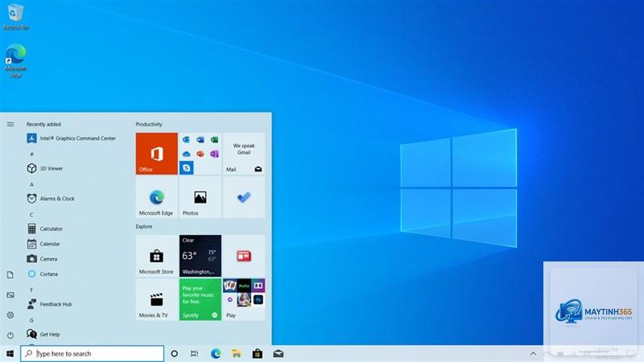The height and width of the screenshot is (362, 644).
Task: Click the letter 'F' list header
Action: [31, 290]
